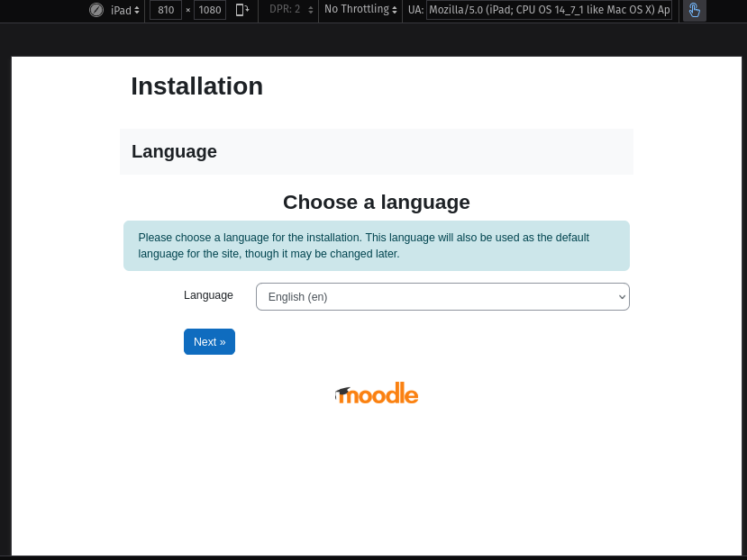Click the Next » button
The height and width of the screenshot is (560, 747).
(209, 342)
